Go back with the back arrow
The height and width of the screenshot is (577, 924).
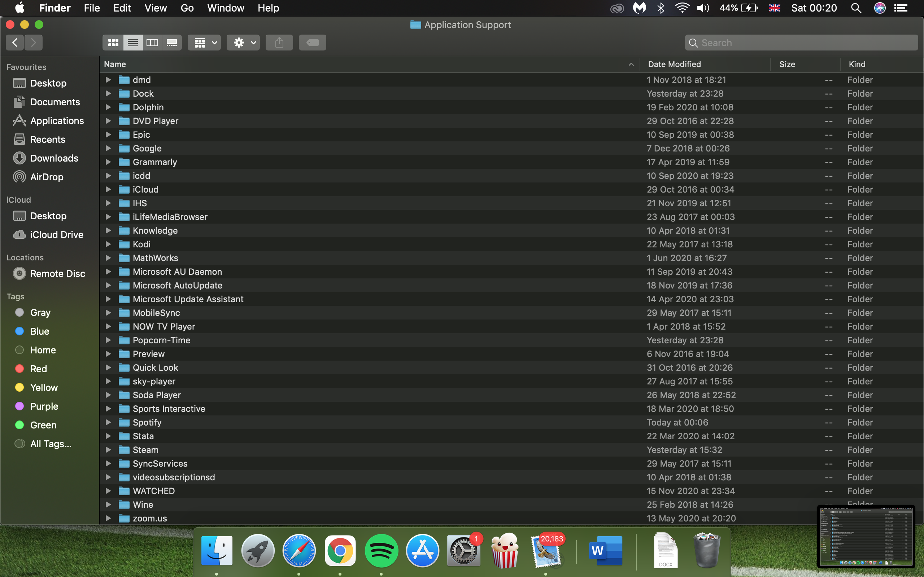(x=15, y=42)
